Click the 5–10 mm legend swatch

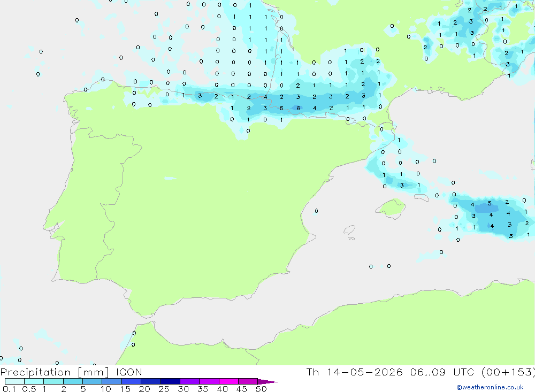click(93, 381)
